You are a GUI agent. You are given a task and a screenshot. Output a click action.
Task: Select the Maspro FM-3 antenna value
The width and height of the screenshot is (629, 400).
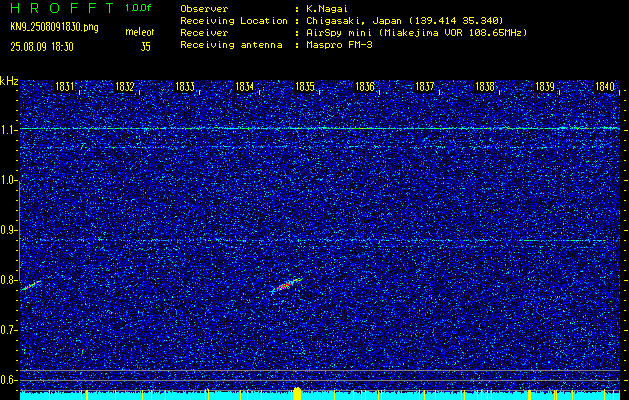coord(339,45)
